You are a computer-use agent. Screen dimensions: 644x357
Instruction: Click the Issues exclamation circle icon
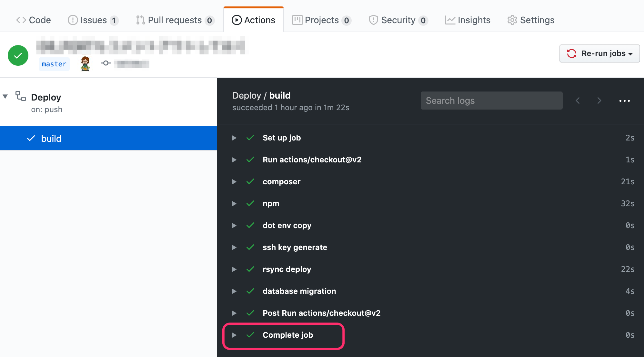73,20
